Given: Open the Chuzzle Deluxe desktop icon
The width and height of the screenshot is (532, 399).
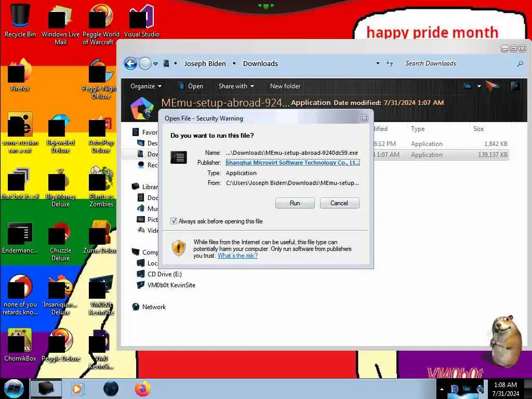Looking at the screenshot, I should 60,241.
